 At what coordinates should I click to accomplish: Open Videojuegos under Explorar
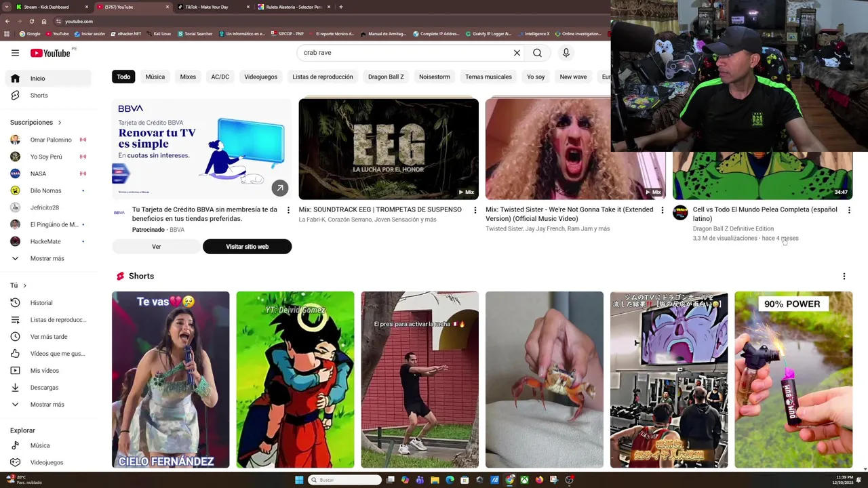click(x=47, y=462)
